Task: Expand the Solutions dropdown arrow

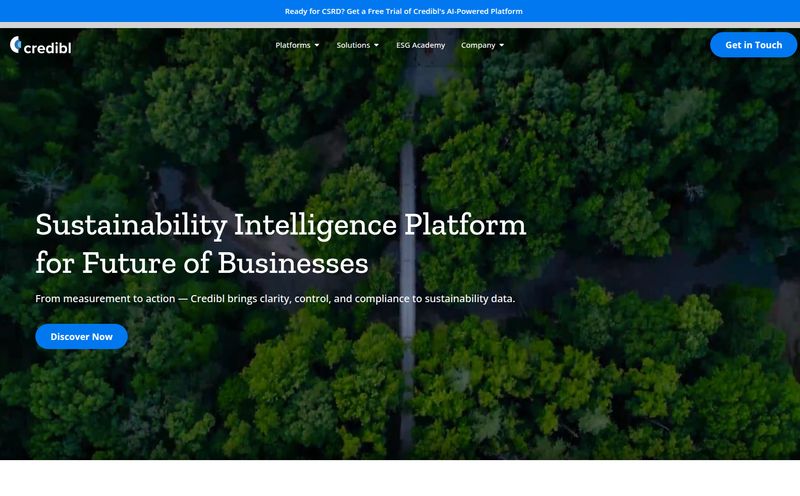Action: pos(377,45)
